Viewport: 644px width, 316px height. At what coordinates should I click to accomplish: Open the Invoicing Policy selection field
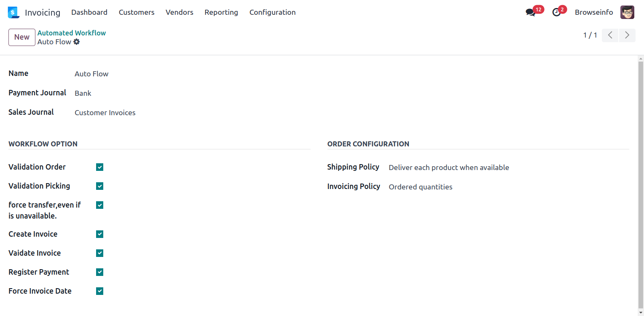point(420,187)
